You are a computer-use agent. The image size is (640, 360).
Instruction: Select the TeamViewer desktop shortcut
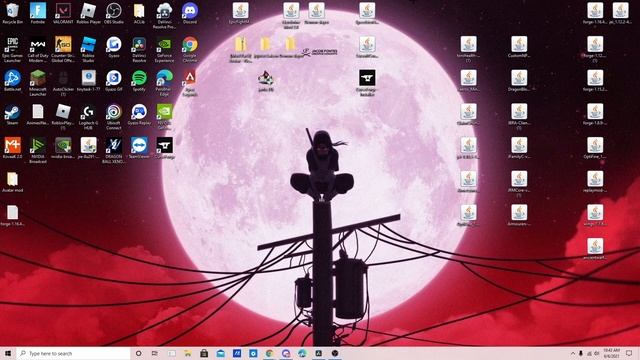(x=139, y=148)
